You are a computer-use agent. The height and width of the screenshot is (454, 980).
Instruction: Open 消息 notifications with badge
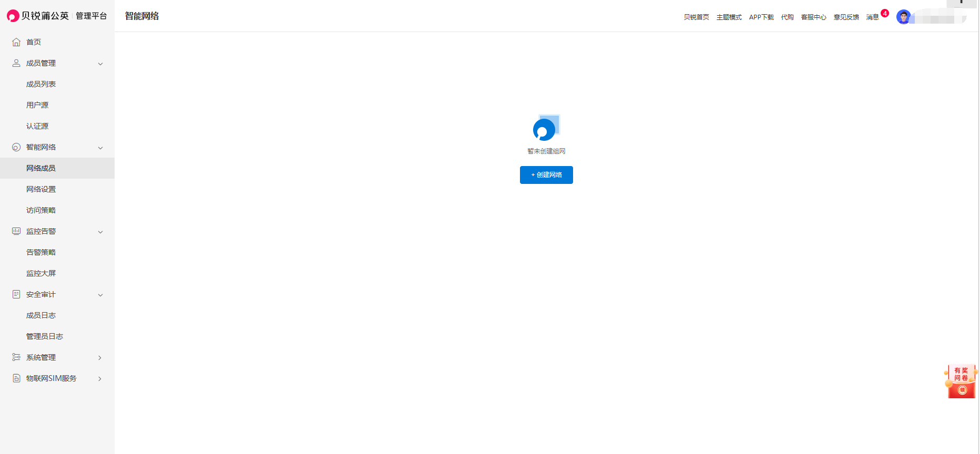(873, 17)
